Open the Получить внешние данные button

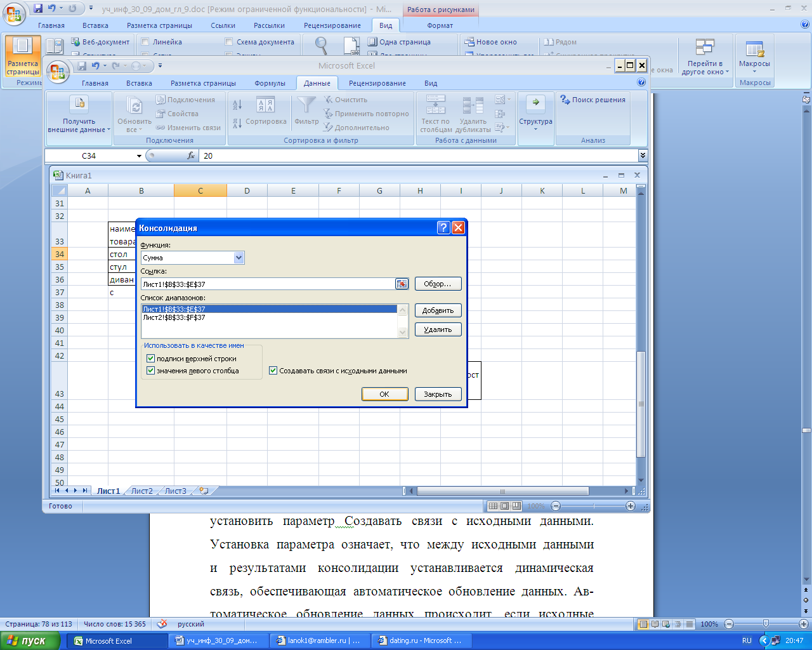[79, 116]
